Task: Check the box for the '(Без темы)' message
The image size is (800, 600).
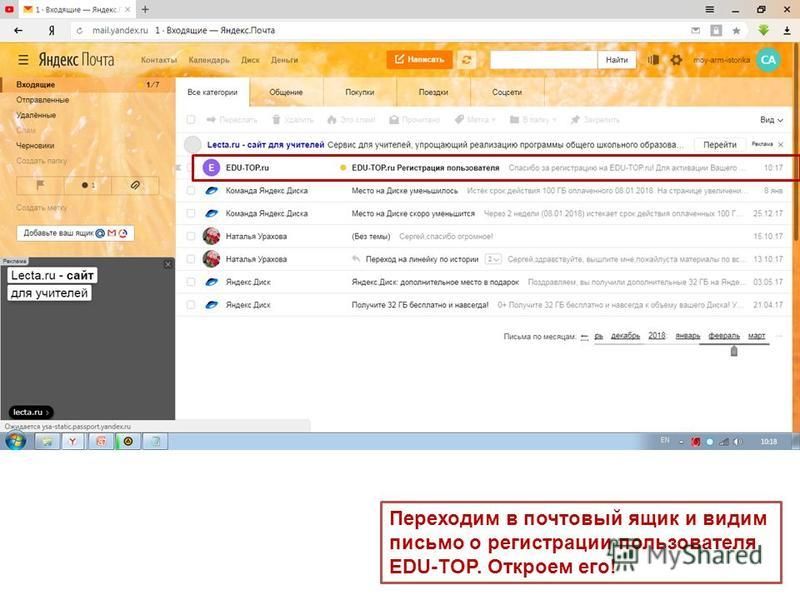Action: tap(191, 236)
